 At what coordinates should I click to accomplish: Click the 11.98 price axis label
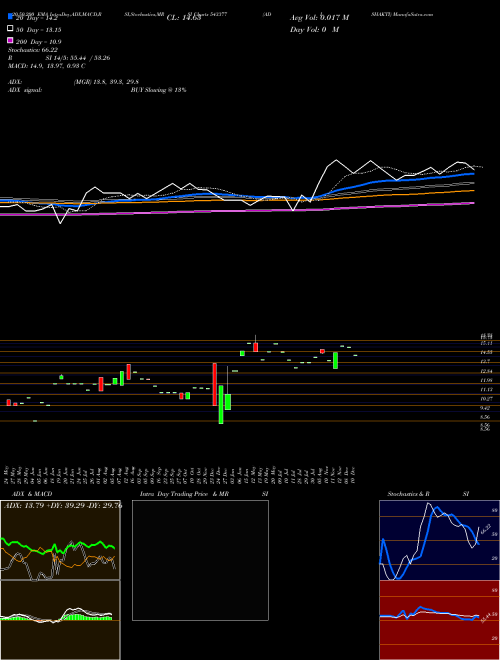click(x=486, y=380)
